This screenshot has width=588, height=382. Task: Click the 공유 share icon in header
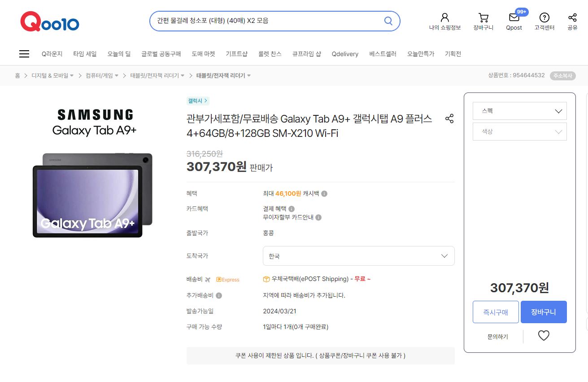point(572,18)
